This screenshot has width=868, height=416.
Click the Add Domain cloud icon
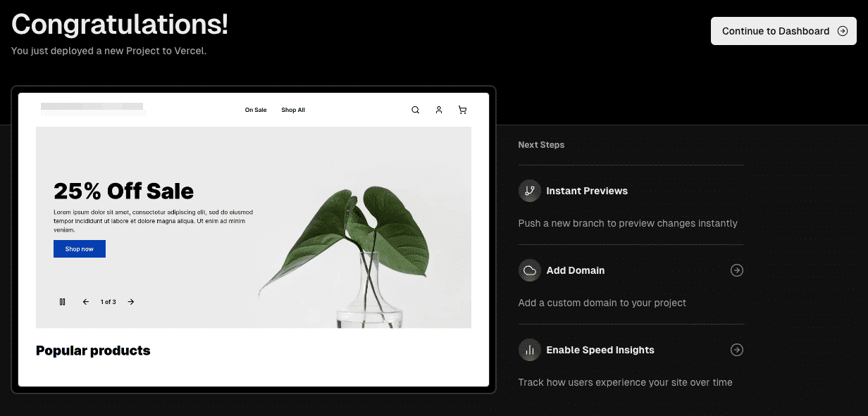pyautogui.click(x=530, y=270)
